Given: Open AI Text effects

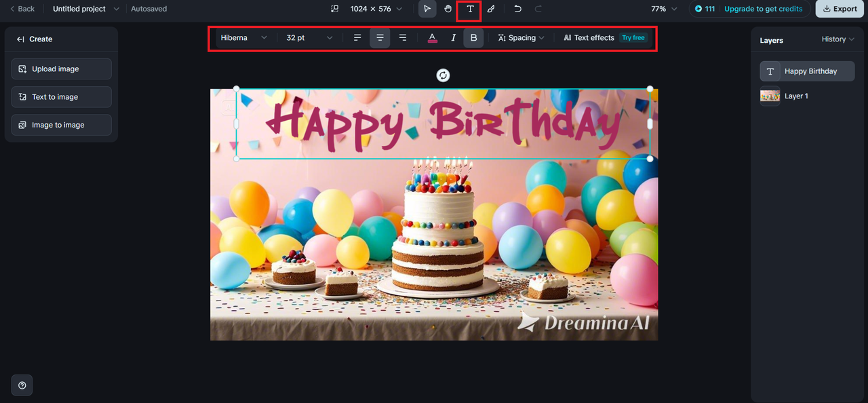Looking at the screenshot, I should pyautogui.click(x=589, y=38).
